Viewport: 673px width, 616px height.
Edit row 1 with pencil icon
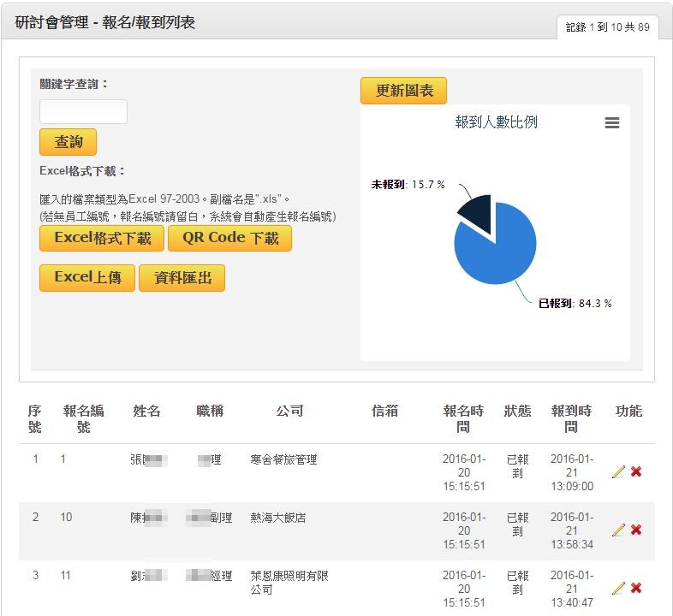tap(618, 472)
